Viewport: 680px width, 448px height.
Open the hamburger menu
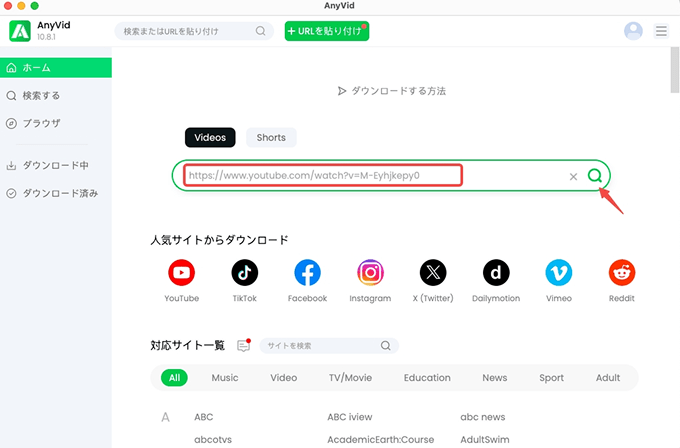tap(661, 31)
